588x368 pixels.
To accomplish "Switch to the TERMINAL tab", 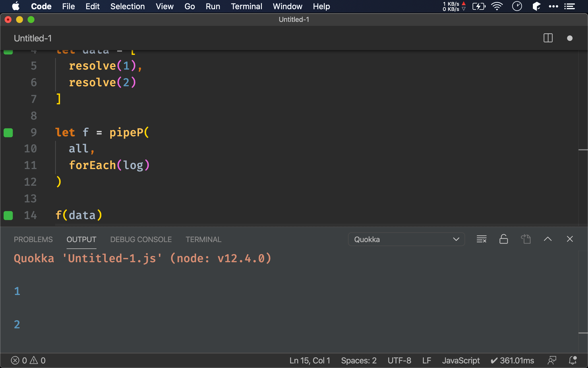I will click(x=203, y=239).
